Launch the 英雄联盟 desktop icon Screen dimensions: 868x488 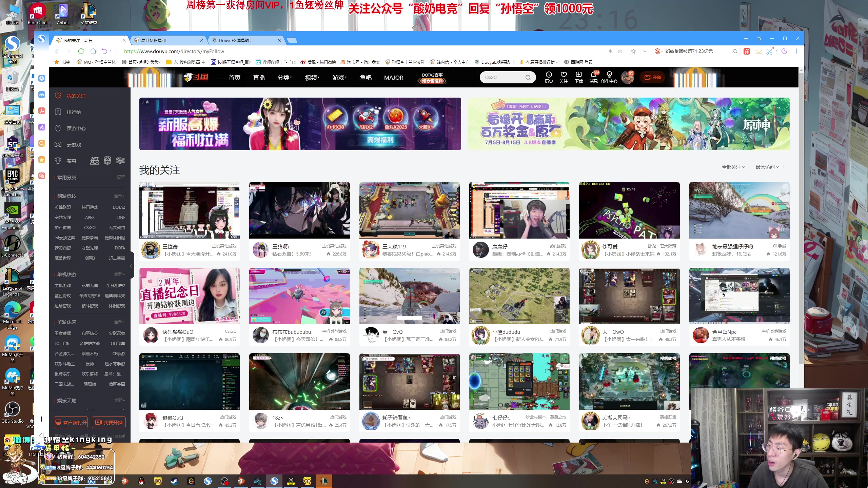pyautogui.click(x=89, y=14)
